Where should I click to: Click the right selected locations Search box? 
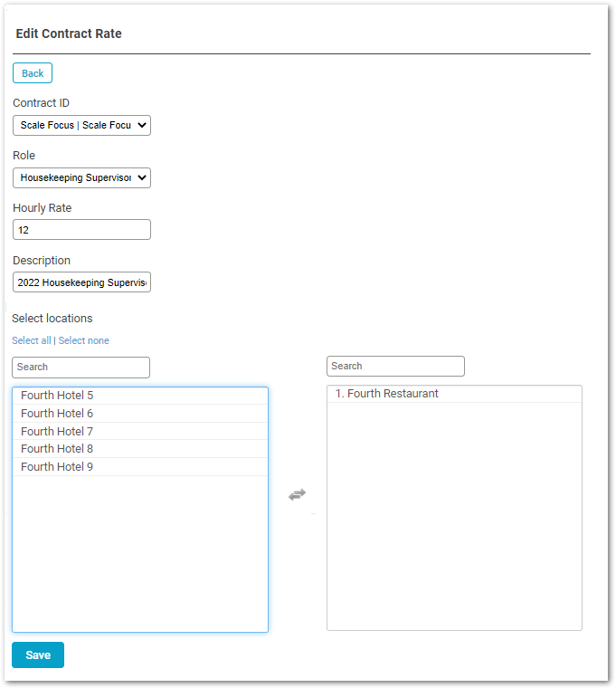(395, 366)
